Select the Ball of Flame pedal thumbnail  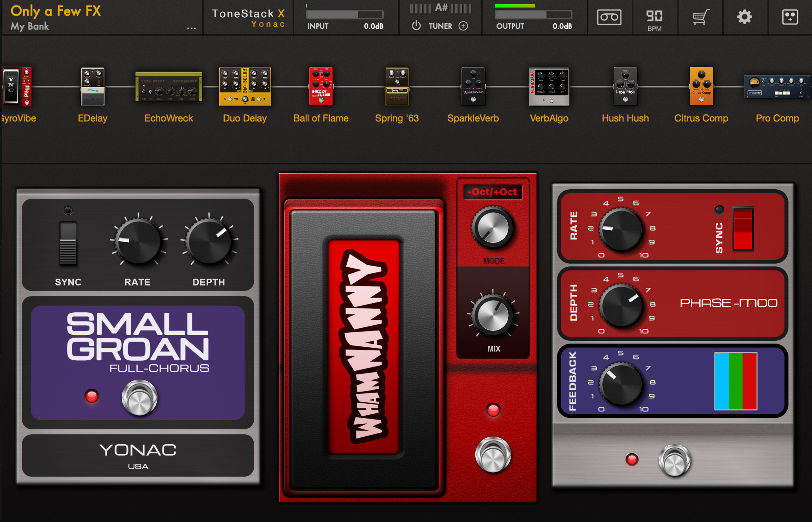(x=321, y=86)
